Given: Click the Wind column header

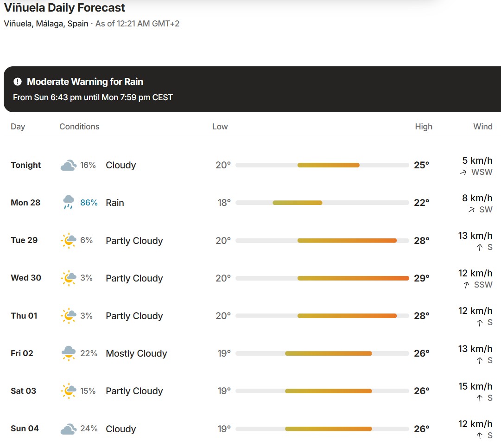Looking at the screenshot, I should (x=483, y=127).
